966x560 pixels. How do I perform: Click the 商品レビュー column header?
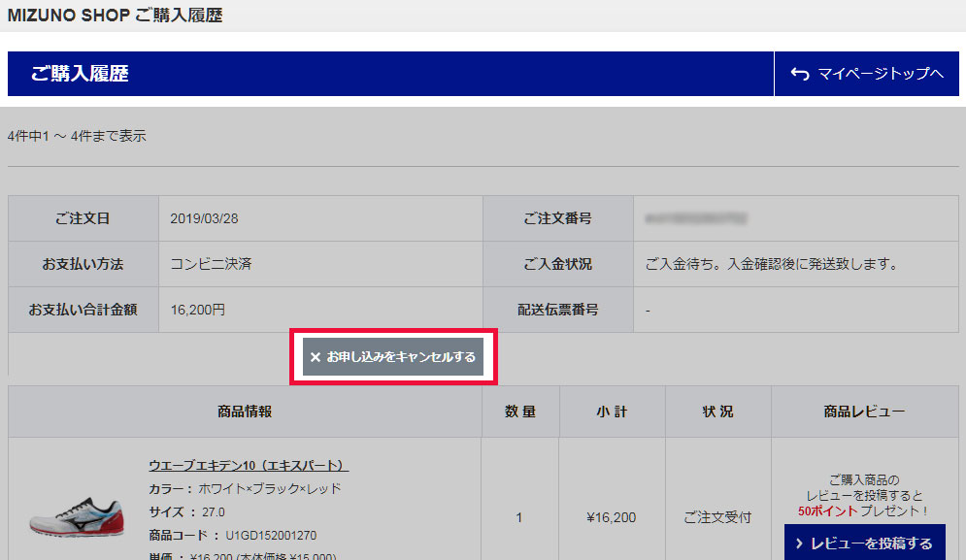(864, 412)
